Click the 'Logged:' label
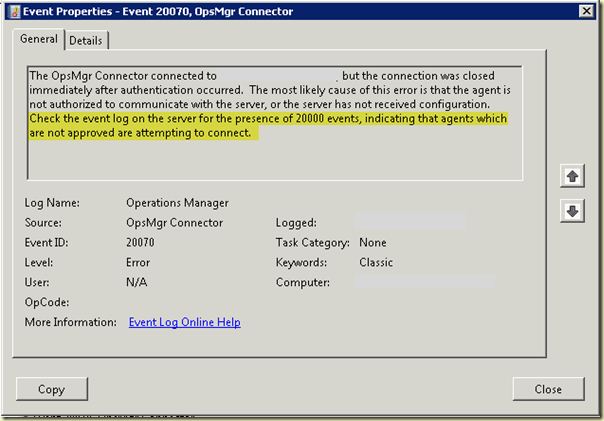This screenshot has width=604, height=421. [296, 223]
